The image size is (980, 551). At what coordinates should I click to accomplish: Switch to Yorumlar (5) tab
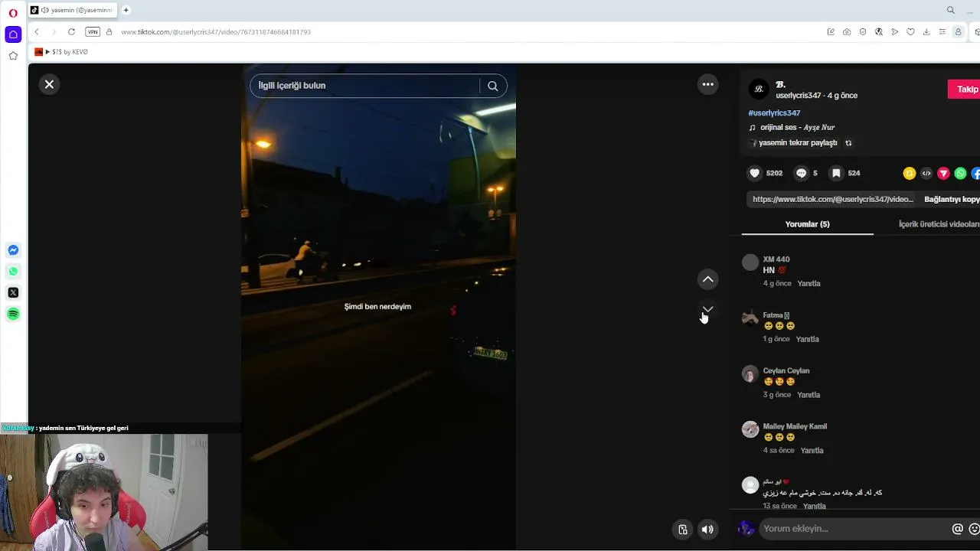point(807,224)
